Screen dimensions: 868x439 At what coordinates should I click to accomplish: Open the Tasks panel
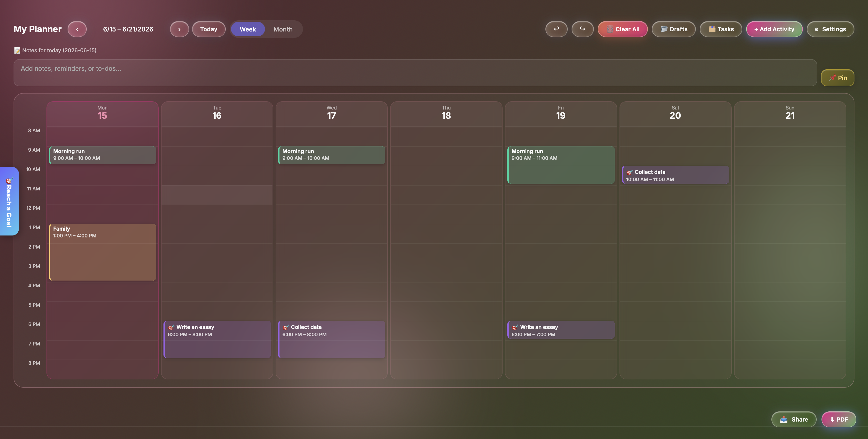click(721, 29)
